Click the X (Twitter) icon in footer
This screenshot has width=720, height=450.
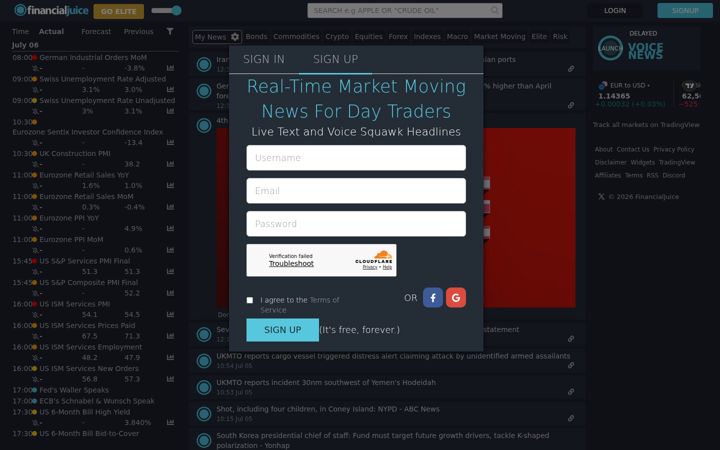[x=601, y=197]
